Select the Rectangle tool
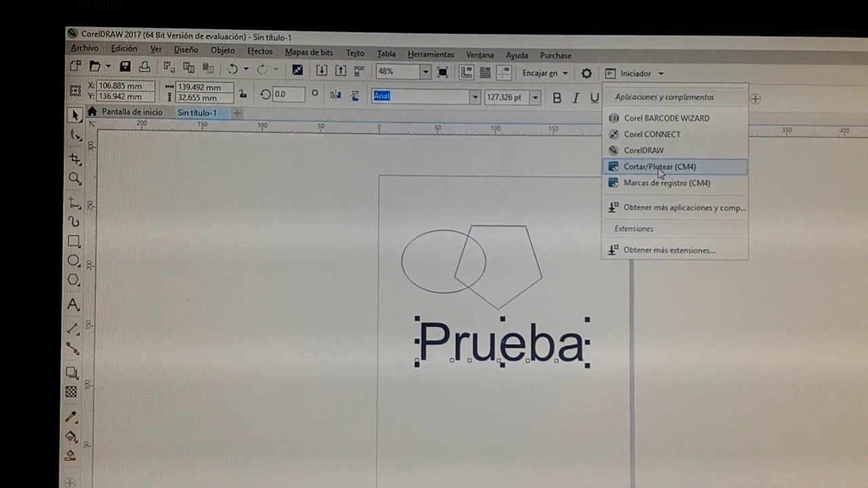Image resolution: width=868 pixels, height=488 pixels. [x=74, y=241]
